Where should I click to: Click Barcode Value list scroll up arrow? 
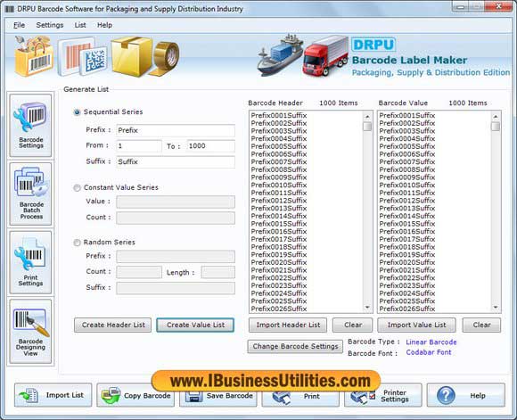[x=496, y=117]
